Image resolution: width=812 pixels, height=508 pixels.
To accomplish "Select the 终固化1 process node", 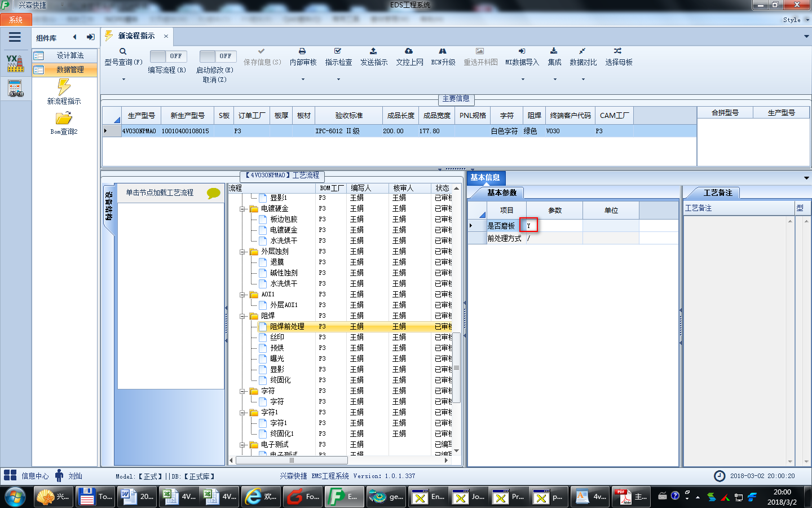I will 281,433.
